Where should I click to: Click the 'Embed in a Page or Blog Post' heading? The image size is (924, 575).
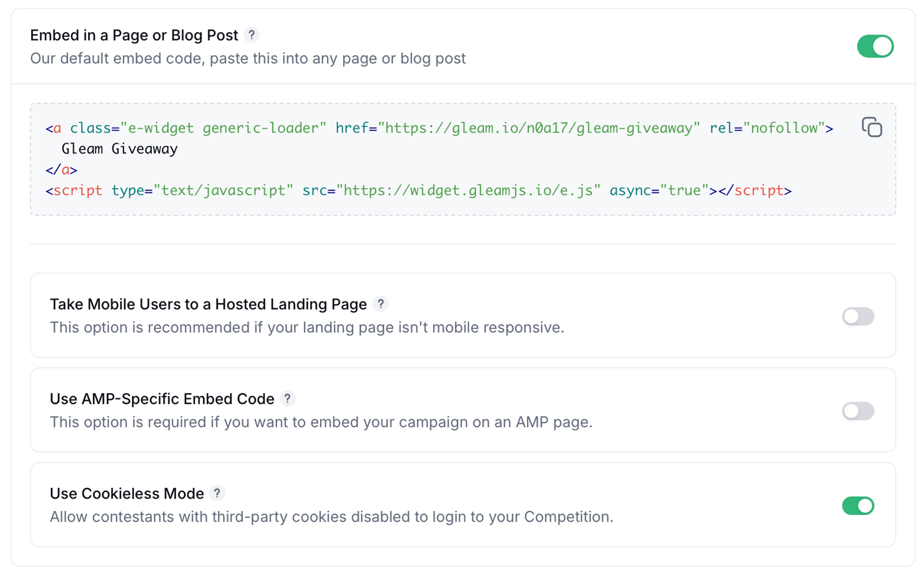coord(134,35)
